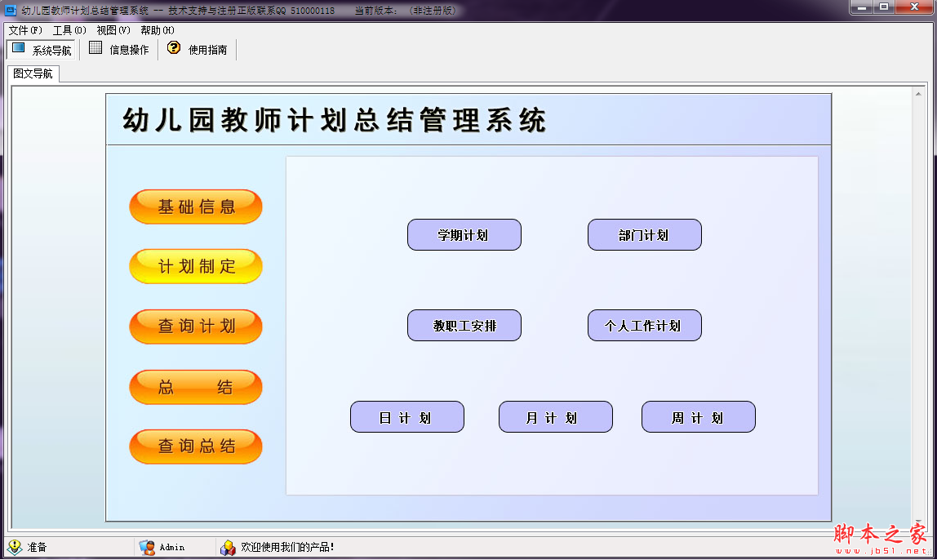Click the 周计划 button
The width and height of the screenshot is (937, 560).
(x=698, y=416)
